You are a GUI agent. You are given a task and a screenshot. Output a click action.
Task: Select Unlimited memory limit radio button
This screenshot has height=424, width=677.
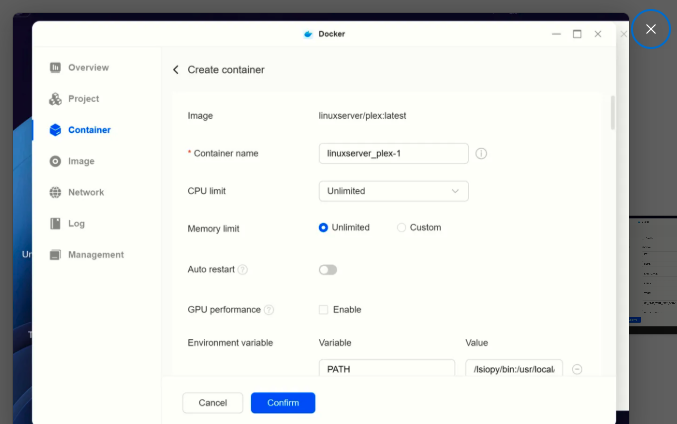(x=323, y=228)
